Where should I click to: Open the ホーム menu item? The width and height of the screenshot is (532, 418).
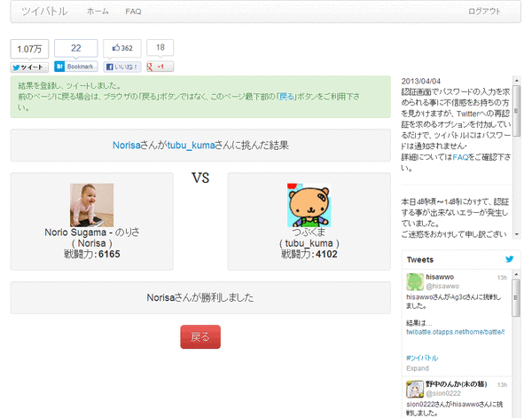(98, 12)
